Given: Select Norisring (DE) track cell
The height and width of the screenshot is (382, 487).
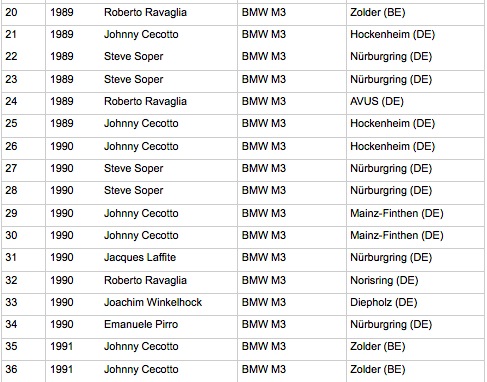Looking at the screenshot, I should point(384,280).
